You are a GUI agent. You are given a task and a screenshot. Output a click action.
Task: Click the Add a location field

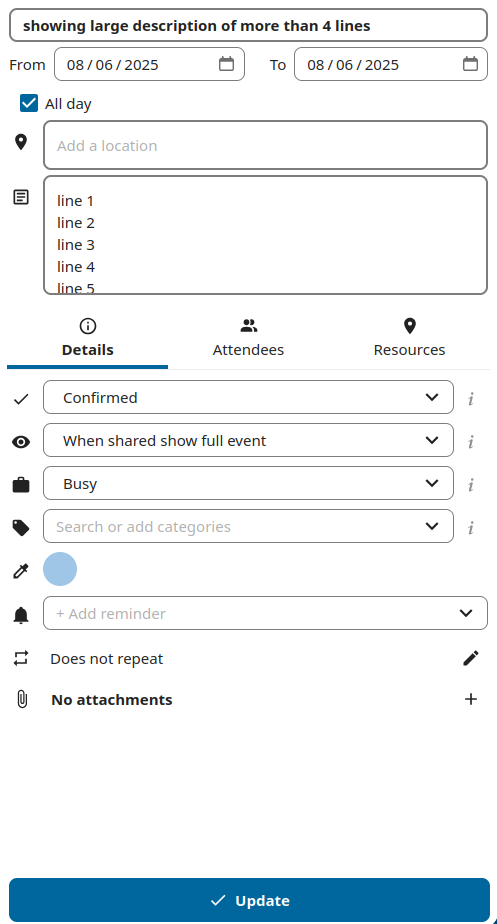pos(265,146)
